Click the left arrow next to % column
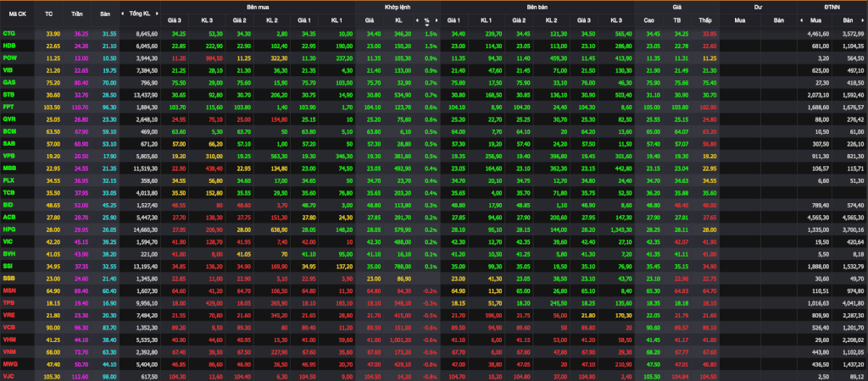The height and width of the screenshot is (381, 868). [x=417, y=20]
